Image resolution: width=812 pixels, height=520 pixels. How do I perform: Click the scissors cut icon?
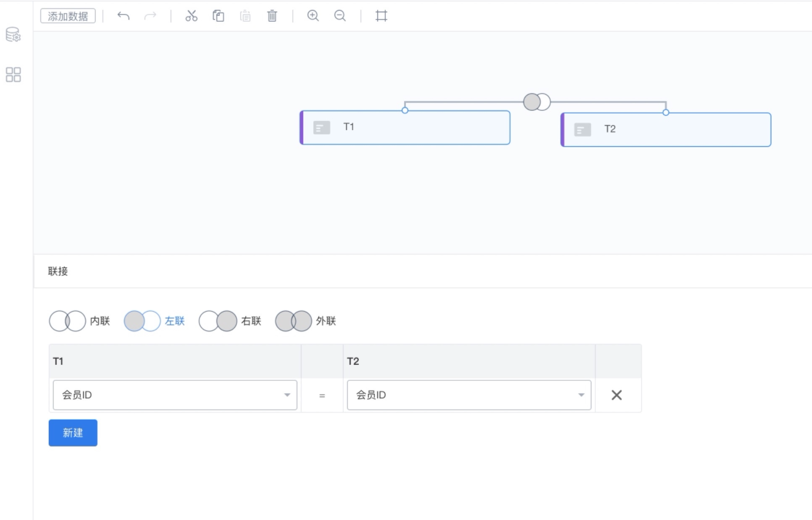(191, 16)
